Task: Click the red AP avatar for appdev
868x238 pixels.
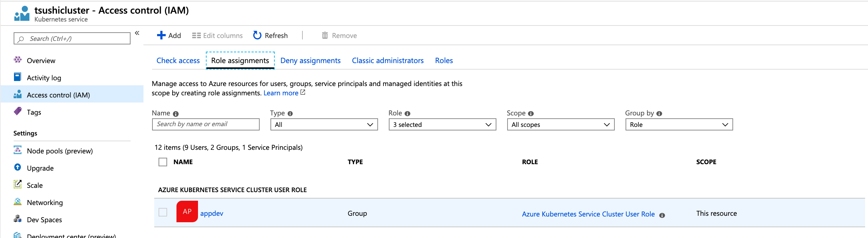Action: (187, 211)
